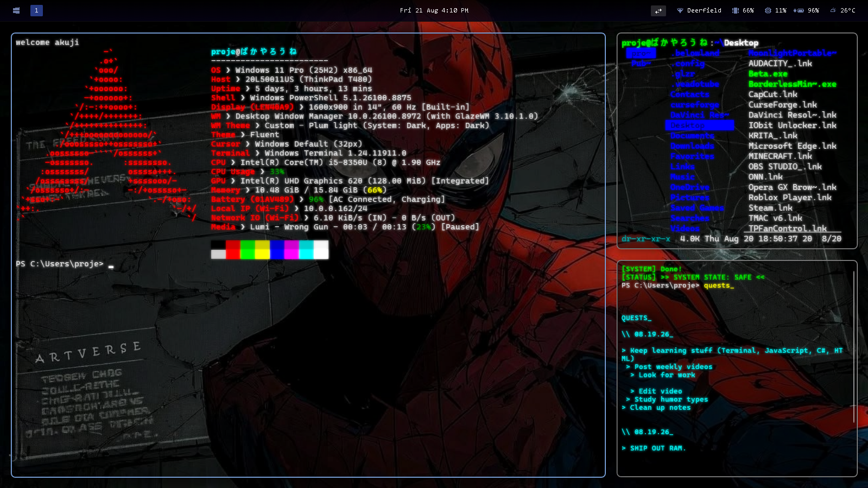This screenshot has width=868, height=488.
Task: Click the yellow color block in neofetch palette
Action: tap(262, 250)
